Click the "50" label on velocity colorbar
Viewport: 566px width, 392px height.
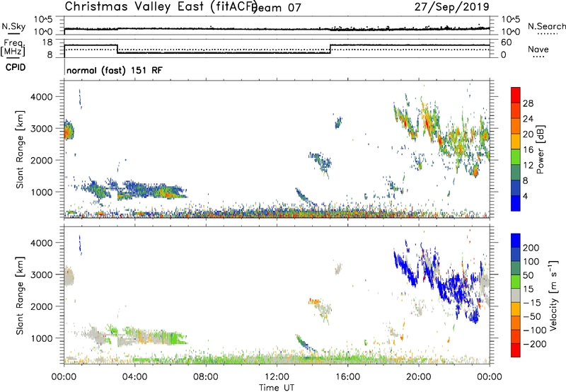click(x=529, y=275)
